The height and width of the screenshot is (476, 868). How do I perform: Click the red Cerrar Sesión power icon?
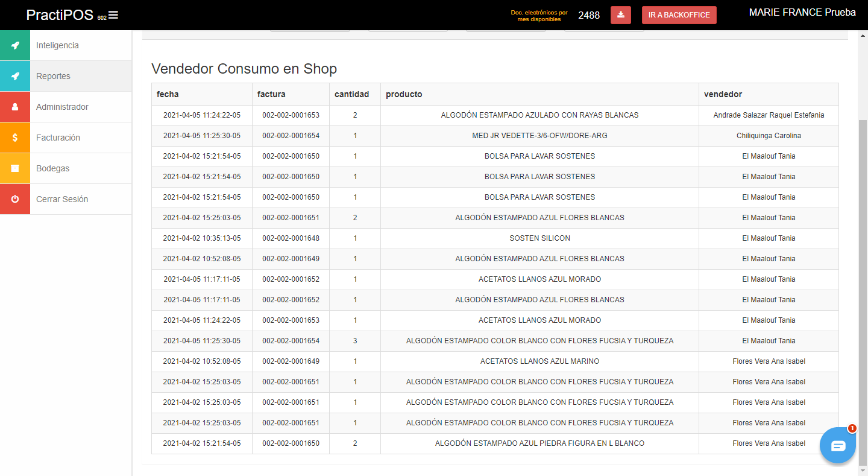pos(15,199)
